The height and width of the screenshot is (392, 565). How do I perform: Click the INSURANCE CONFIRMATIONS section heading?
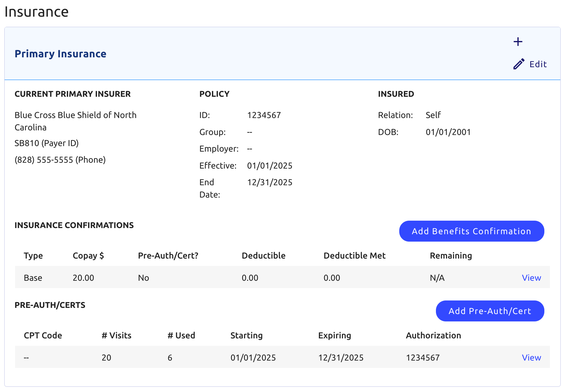tap(74, 225)
